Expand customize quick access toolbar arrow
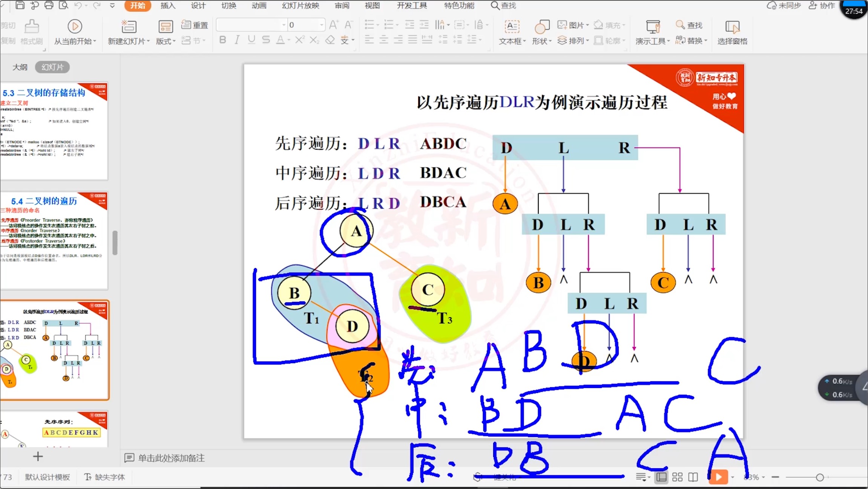This screenshot has width=868, height=489. 112,5
